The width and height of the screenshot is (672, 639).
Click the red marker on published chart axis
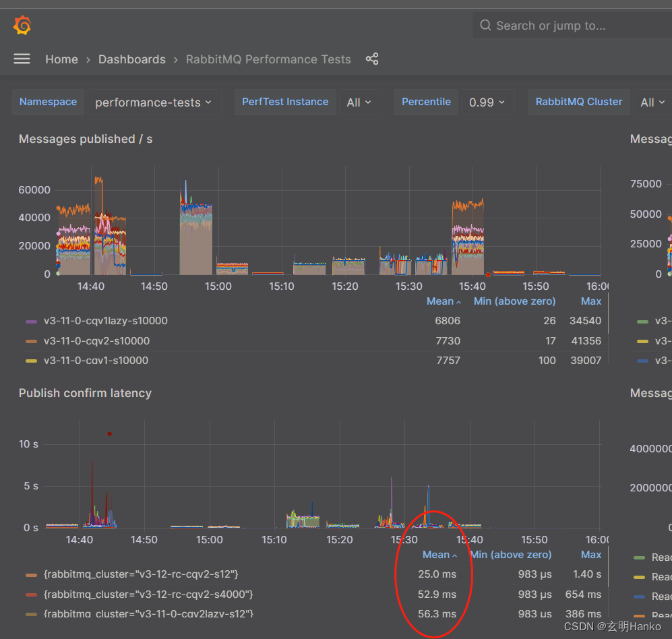pos(488,275)
